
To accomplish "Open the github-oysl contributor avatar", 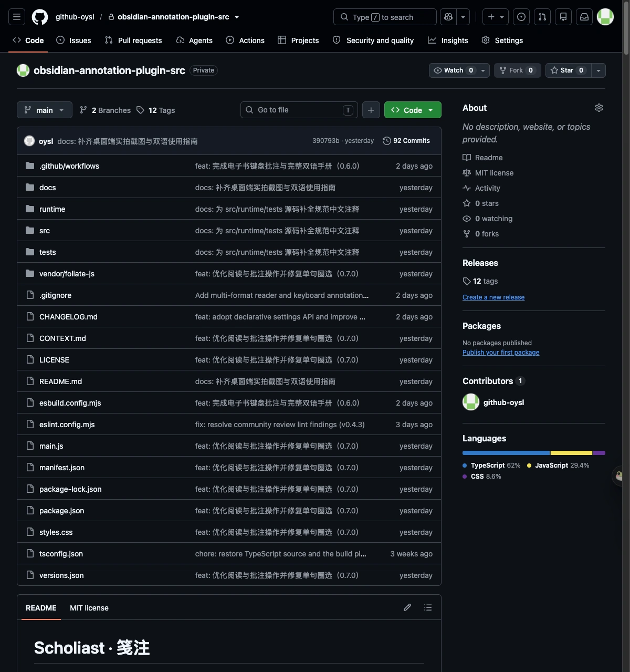I will click(x=471, y=402).
